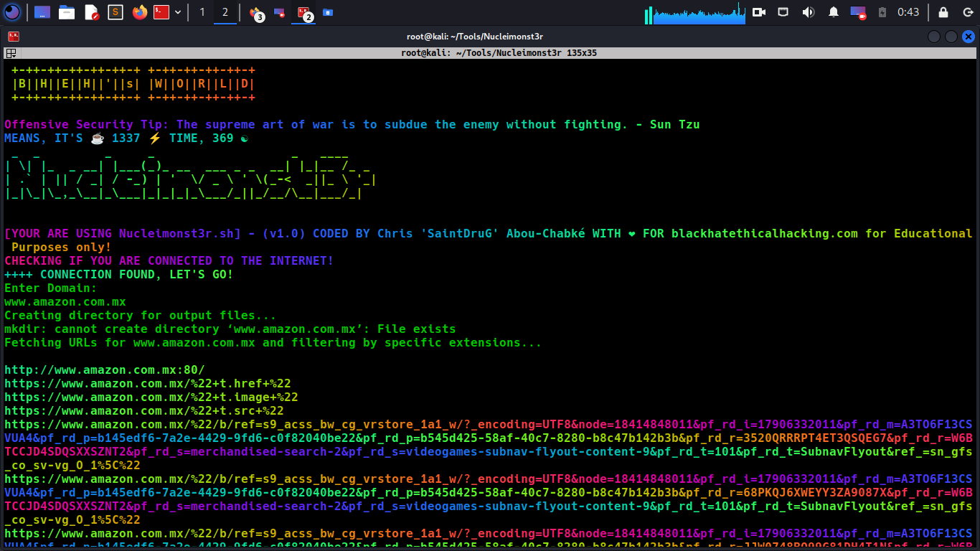
Task: Select the root@kali Nucleimonst3r terminal tab
Action: pyautogui.click(x=490, y=52)
